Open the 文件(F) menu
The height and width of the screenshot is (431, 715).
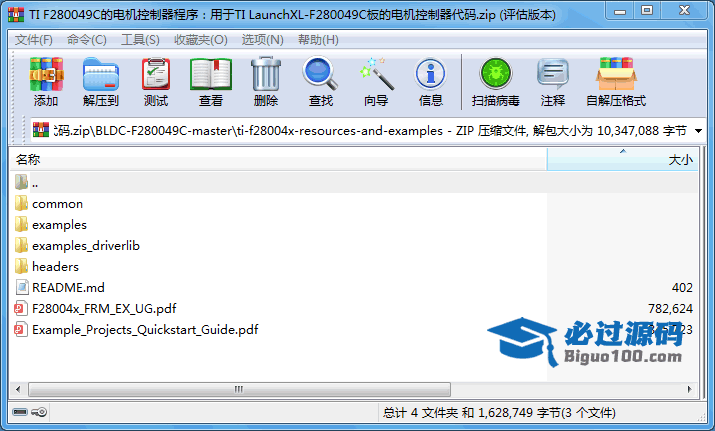pyautogui.click(x=34, y=40)
